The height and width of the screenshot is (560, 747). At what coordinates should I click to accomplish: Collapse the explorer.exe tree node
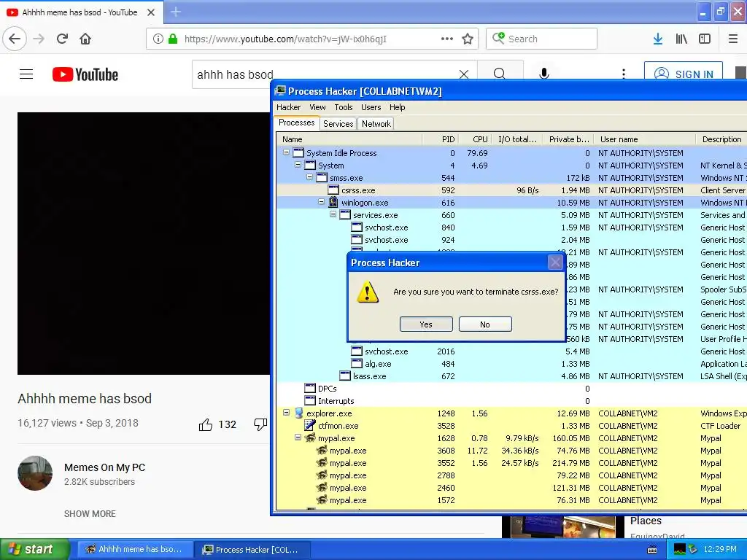click(286, 413)
